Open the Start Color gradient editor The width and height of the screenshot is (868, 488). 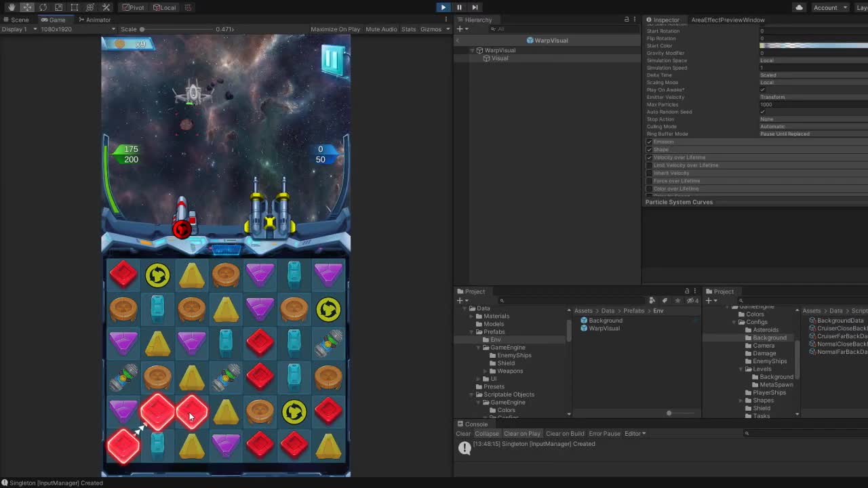point(812,45)
